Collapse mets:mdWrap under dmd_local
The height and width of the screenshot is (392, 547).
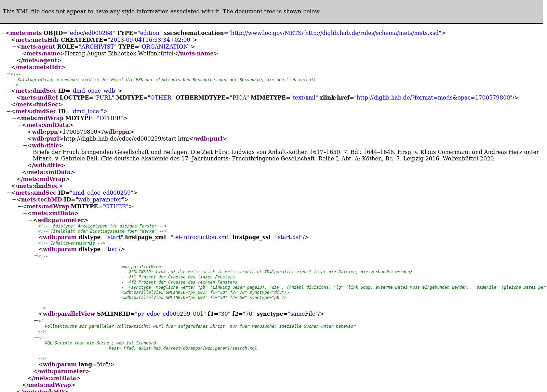click(x=14, y=118)
